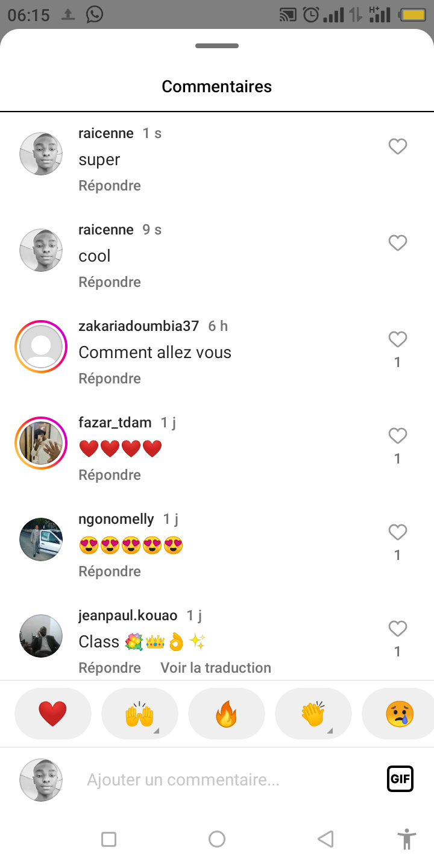Open ngonomelly's profile picture
Screen dimensions: 434x868
tap(41, 539)
